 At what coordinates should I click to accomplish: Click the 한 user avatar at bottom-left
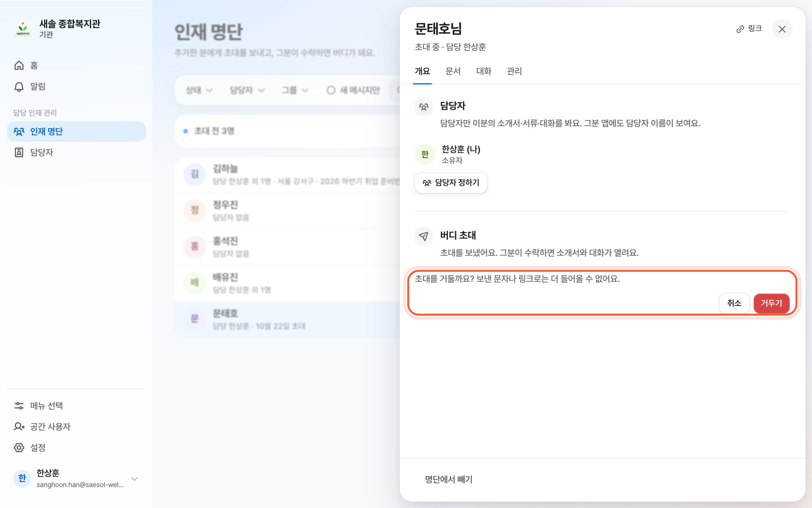(x=22, y=478)
